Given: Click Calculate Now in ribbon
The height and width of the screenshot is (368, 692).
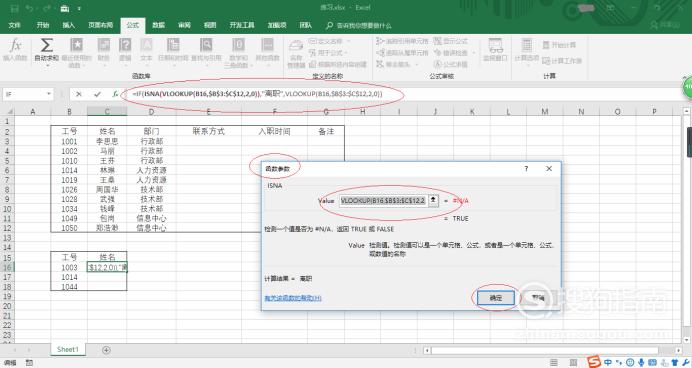Looking at the screenshot, I should (x=559, y=45).
